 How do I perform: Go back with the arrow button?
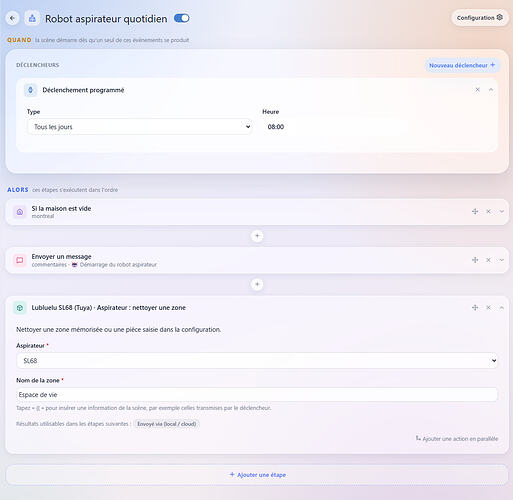[x=12, y=18]
